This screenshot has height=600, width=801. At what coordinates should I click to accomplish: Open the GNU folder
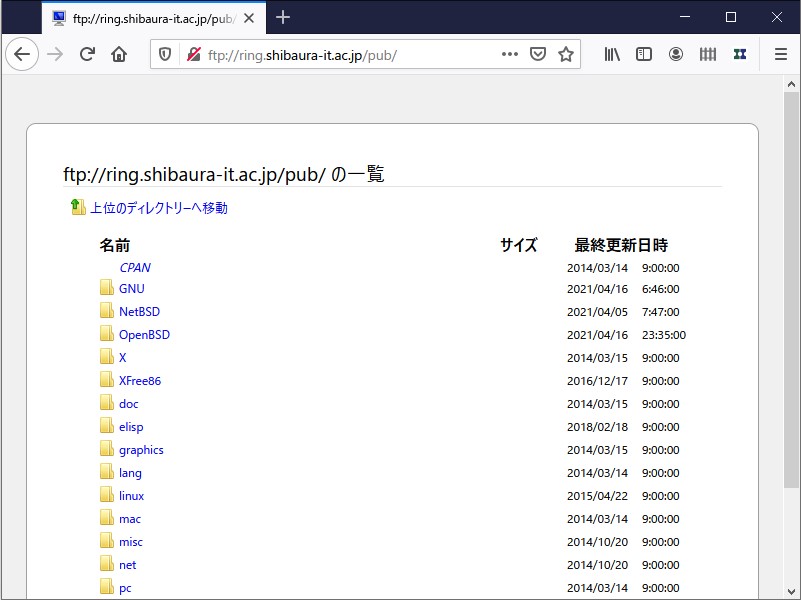click(x=130, y=288)
